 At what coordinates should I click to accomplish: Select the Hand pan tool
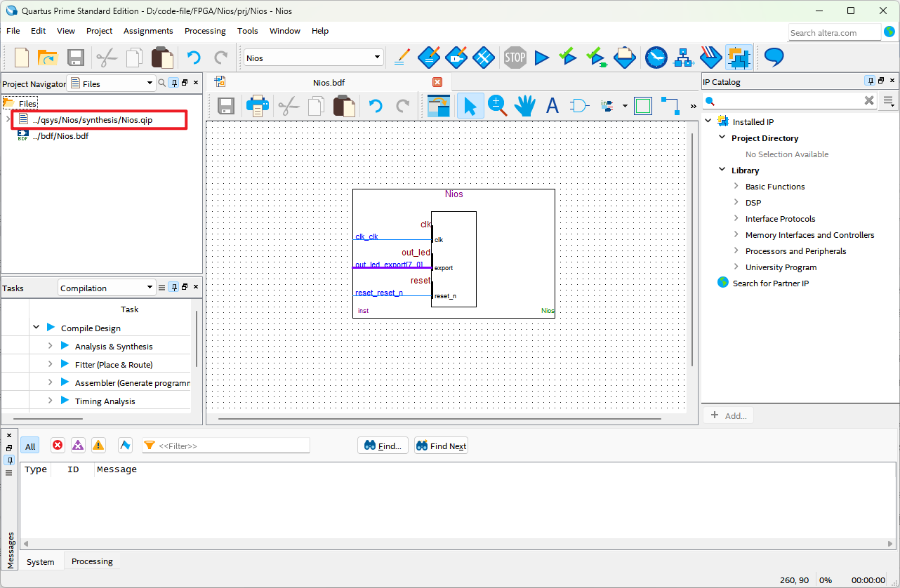525,106
